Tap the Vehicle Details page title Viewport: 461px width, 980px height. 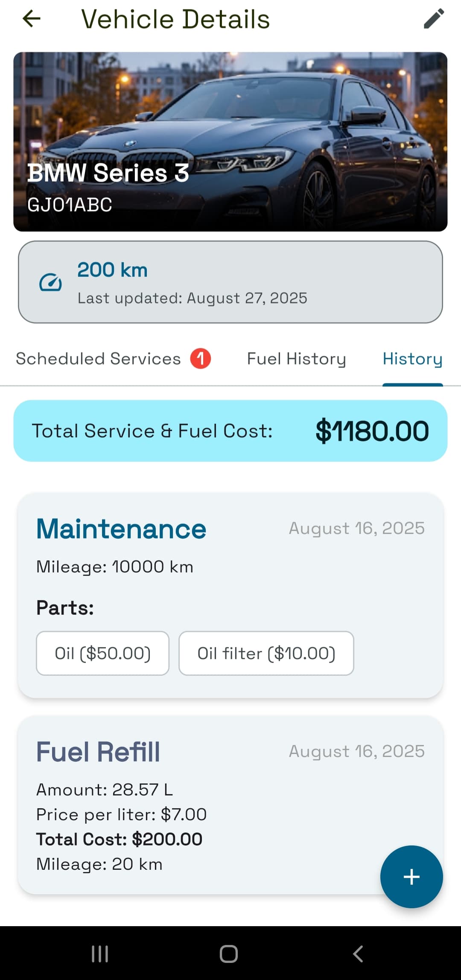[x=175, y=19]
